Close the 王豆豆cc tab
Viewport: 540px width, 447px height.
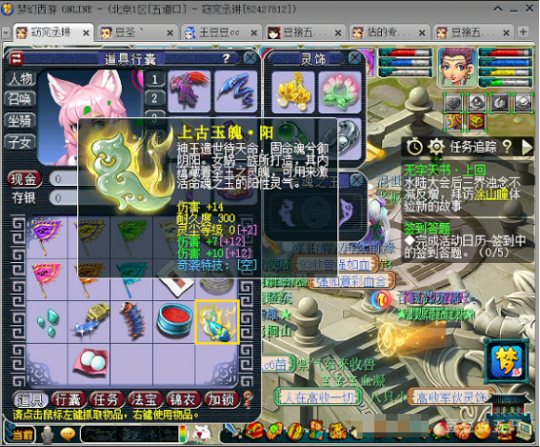pyautogui.click(x=254, y=33)
